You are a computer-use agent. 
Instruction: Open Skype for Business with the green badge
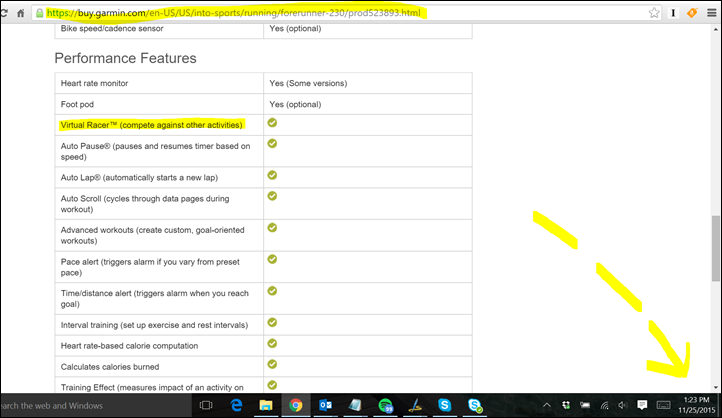coord(475,406)
